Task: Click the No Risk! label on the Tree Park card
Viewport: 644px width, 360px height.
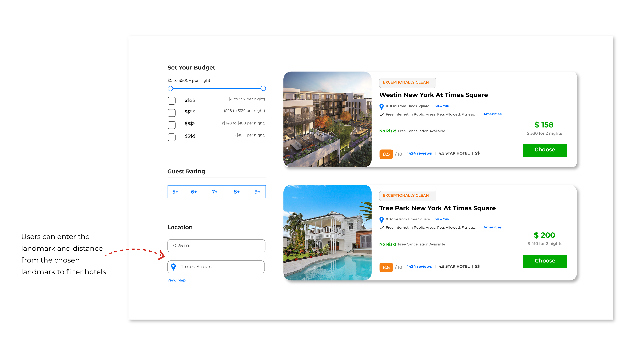Action: coord(388,244)
